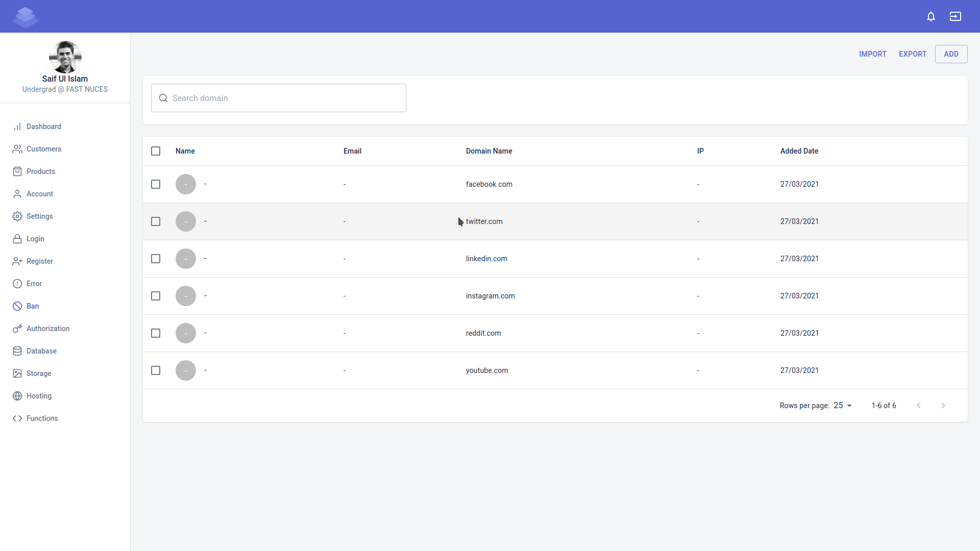Image resolution: width=980 pixels, height=551 pixels.
Task: Click the next page chevron
Action: (x=943, y=405)
